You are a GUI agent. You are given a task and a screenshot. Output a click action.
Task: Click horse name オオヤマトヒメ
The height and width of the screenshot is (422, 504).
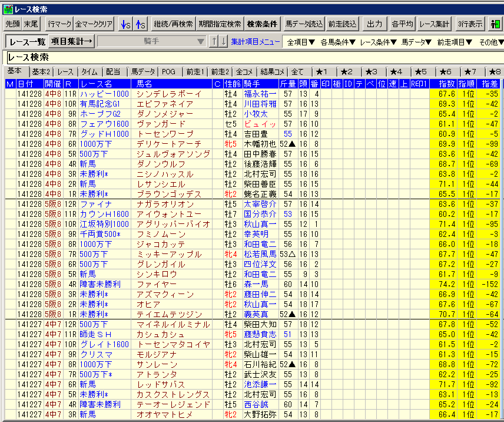point(165,414)
